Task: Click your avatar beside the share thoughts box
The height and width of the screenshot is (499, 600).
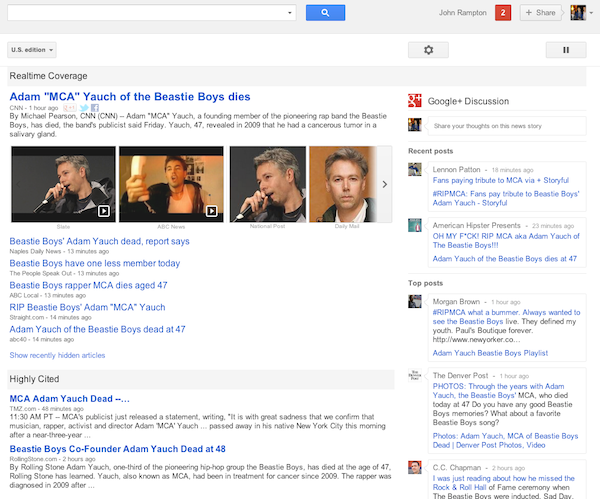Action: (415, 124)
